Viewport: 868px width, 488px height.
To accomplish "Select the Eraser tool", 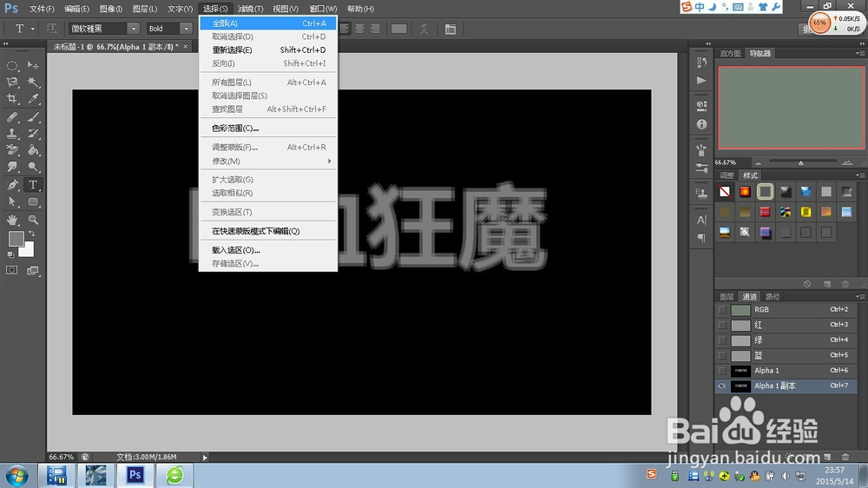I will click(x=11, y=150).
